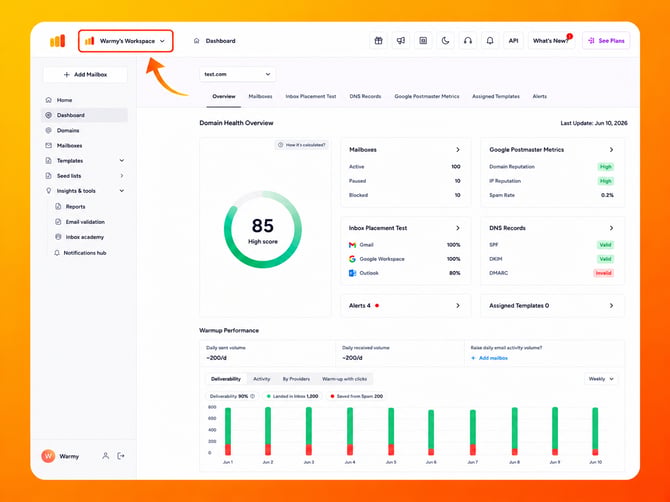Viewport: 670px width, 502px height.
Task: Open headset support icon
Action: (x=468, y=41)
